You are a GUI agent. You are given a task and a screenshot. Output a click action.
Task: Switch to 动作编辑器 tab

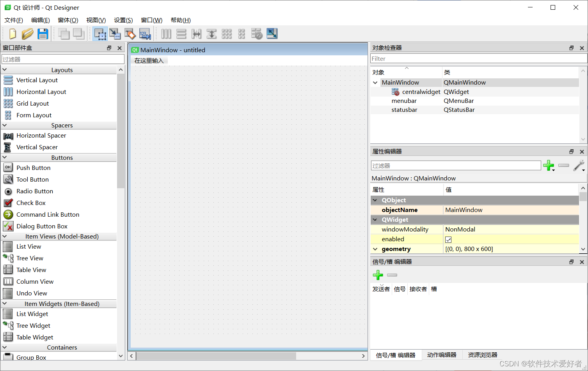click(x=442, y=355)
